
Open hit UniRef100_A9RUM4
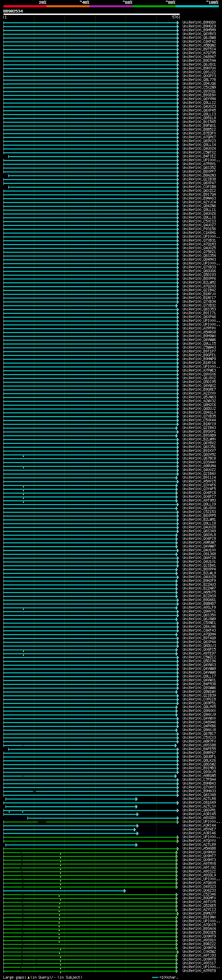point(199,466)
